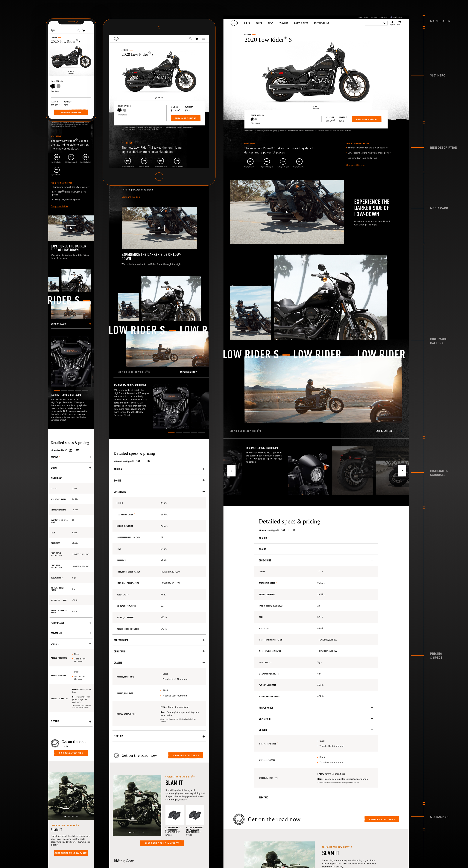Image resolution: width=468 pixels, height=868 pixels.
Task: Expand PRICING section in desktop specs
Action: pyautogui.click(x=316, y=538)
